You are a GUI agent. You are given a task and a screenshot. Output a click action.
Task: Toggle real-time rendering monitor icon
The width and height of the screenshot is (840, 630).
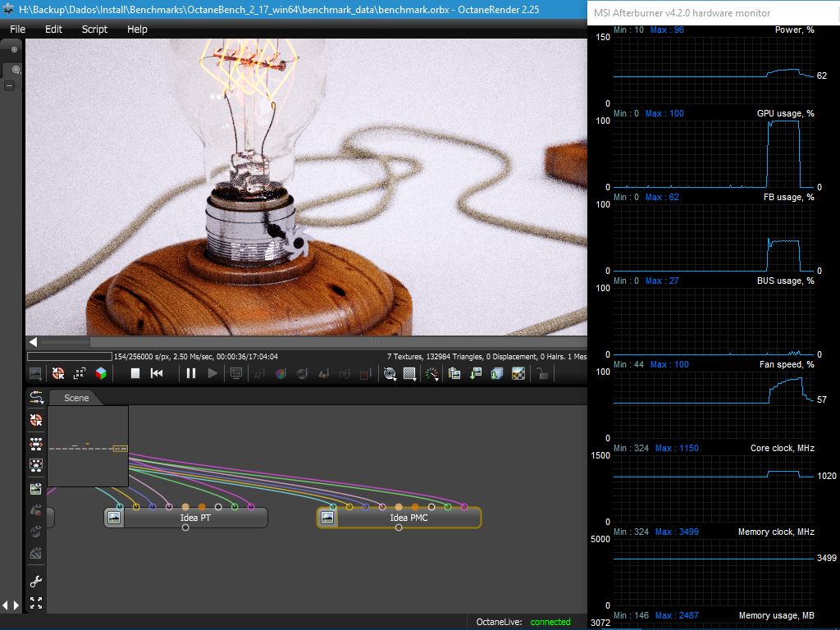[x=235, y=373]
